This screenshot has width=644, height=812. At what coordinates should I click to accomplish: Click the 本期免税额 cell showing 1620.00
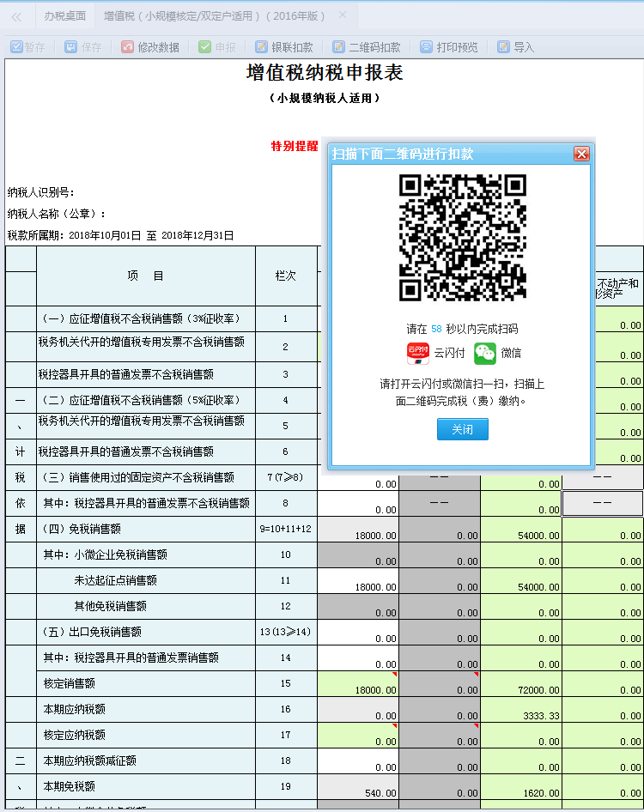tap(521, 787)
